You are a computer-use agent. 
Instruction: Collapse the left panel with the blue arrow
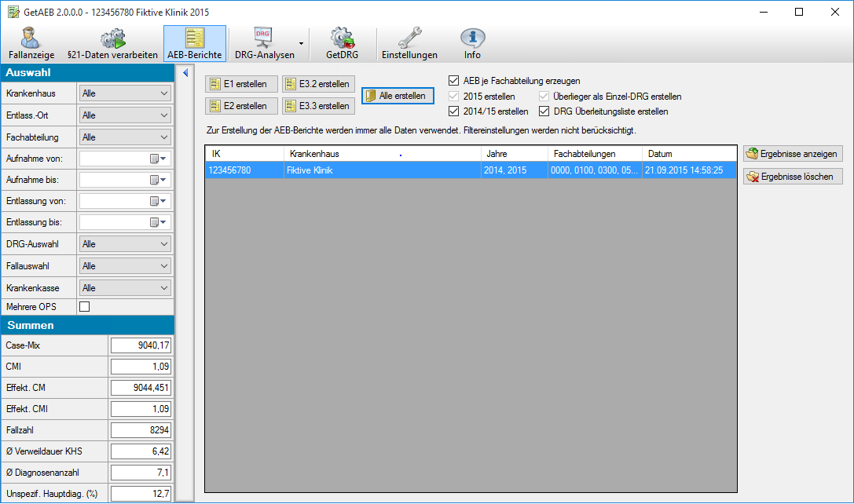click(x=185, y=73)
